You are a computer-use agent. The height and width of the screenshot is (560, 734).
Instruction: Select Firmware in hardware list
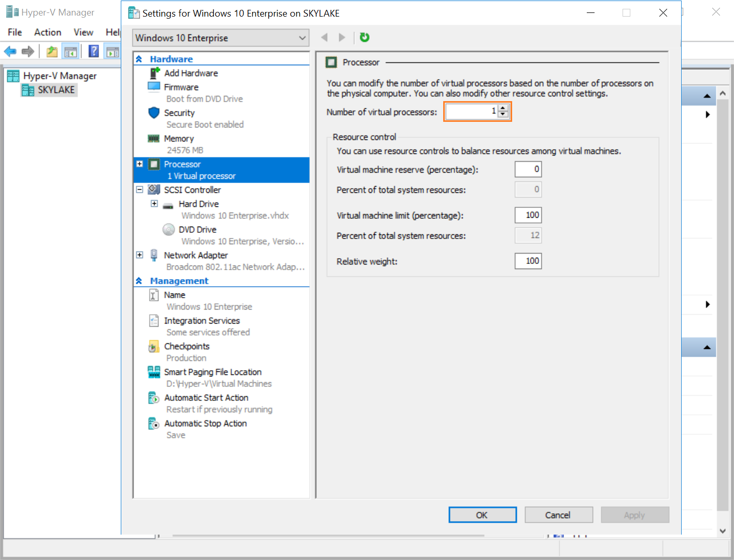181,87
